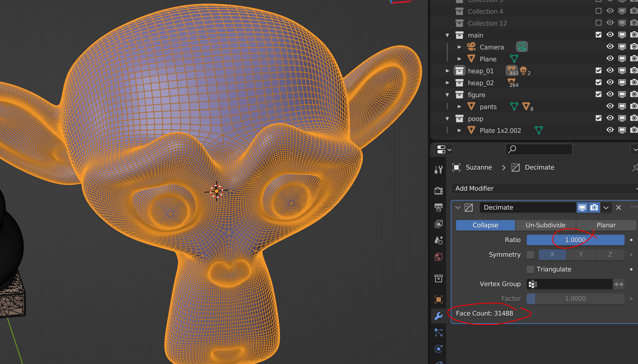Open the Physics properties tab

439,349
